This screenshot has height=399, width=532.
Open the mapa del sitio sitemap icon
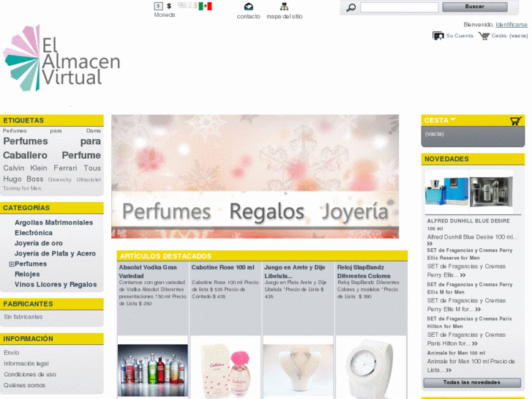(284, 7)
